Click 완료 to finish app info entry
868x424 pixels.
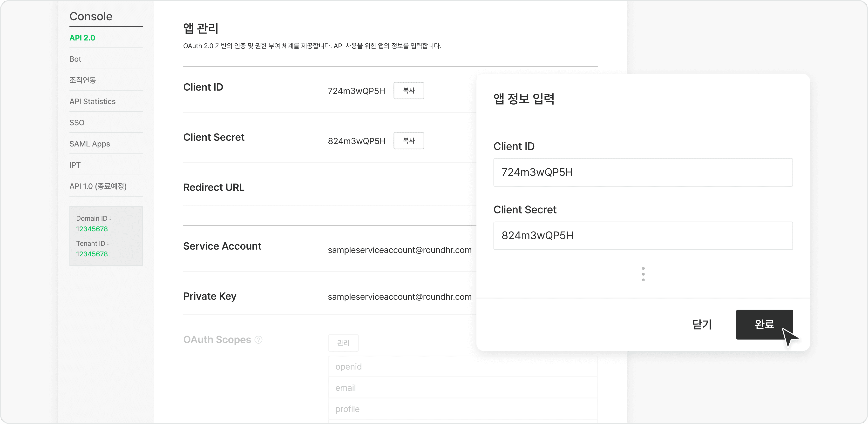tap(764, 324)
